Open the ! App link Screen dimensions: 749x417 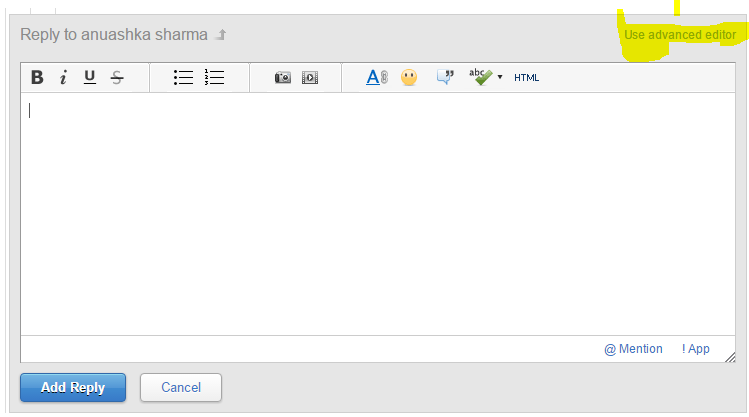coord(696,349)
